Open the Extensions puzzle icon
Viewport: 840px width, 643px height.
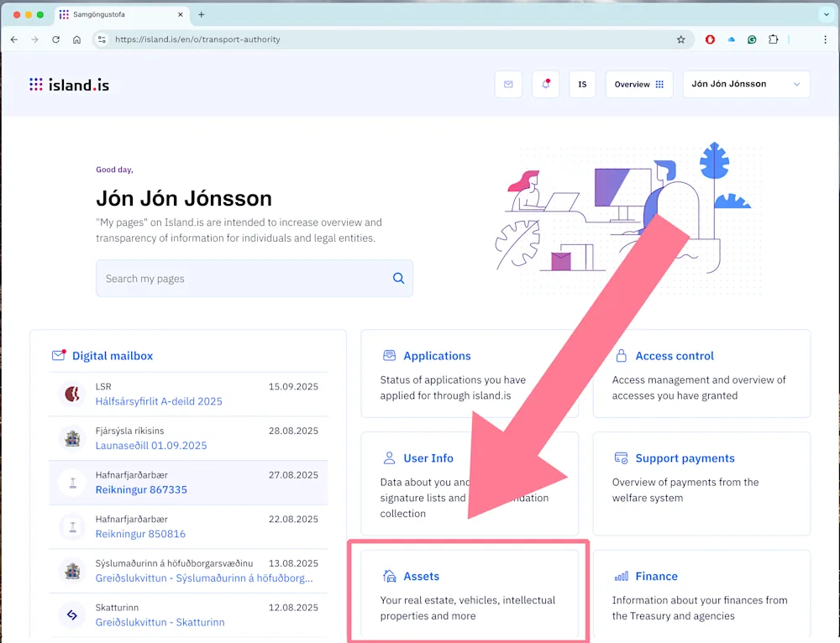[x=773, y=39]
